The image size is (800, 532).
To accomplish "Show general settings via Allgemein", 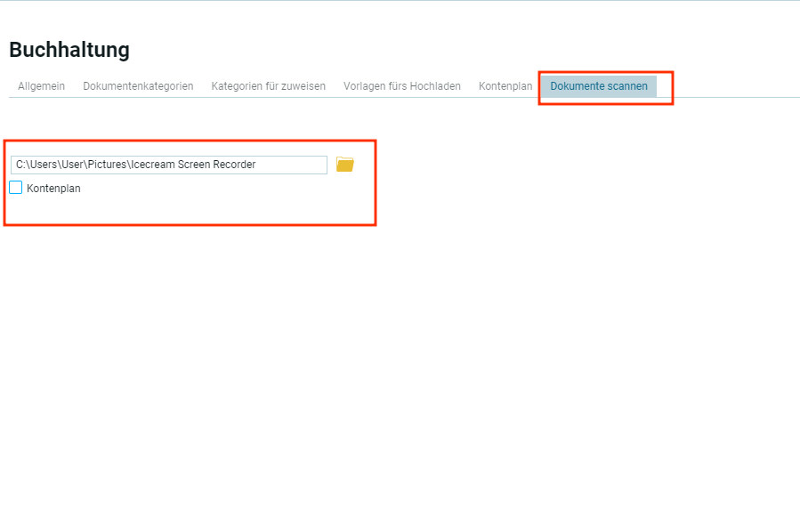I will [41, 86].
